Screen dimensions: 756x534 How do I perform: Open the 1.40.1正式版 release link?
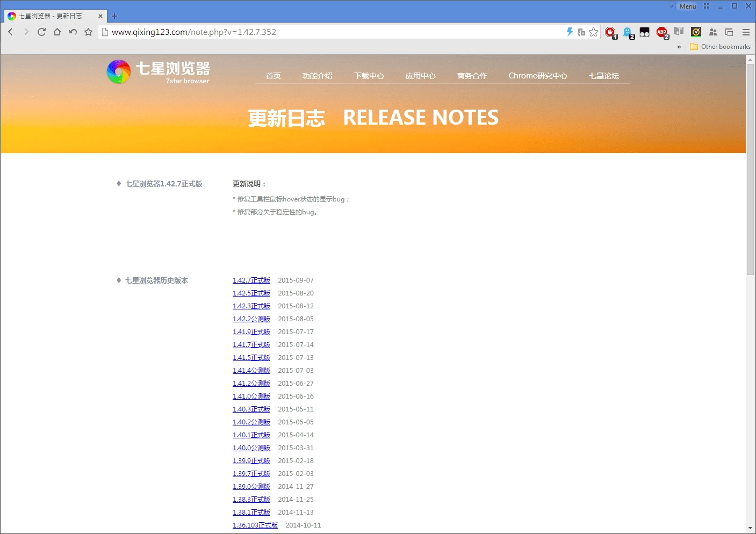[x=251, y=435]
